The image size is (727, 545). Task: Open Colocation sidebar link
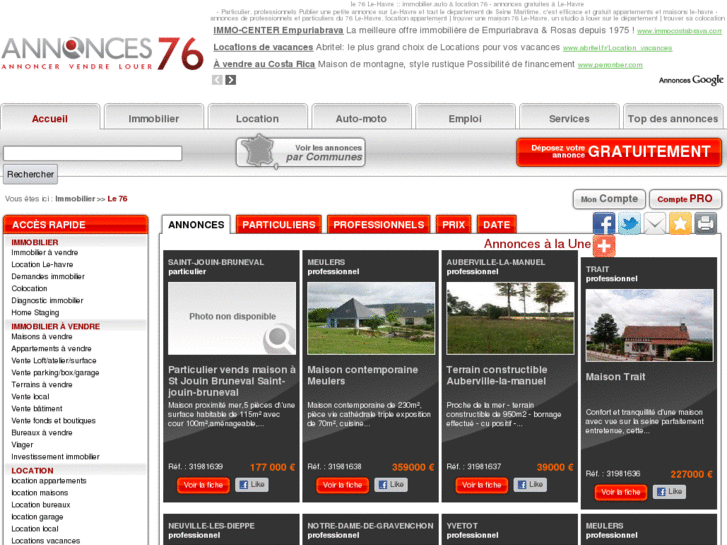pyautogui.click(x=29, y=289)
